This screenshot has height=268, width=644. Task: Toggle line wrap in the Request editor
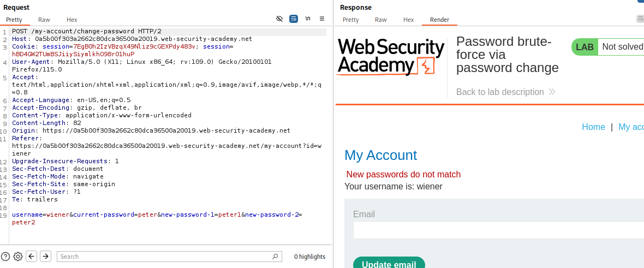coord(294,19)
